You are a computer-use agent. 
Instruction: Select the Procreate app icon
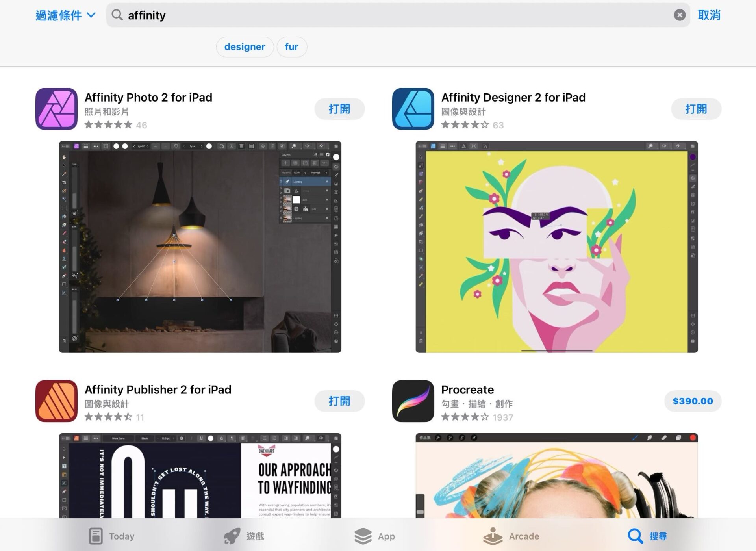(x=413, y=401)
